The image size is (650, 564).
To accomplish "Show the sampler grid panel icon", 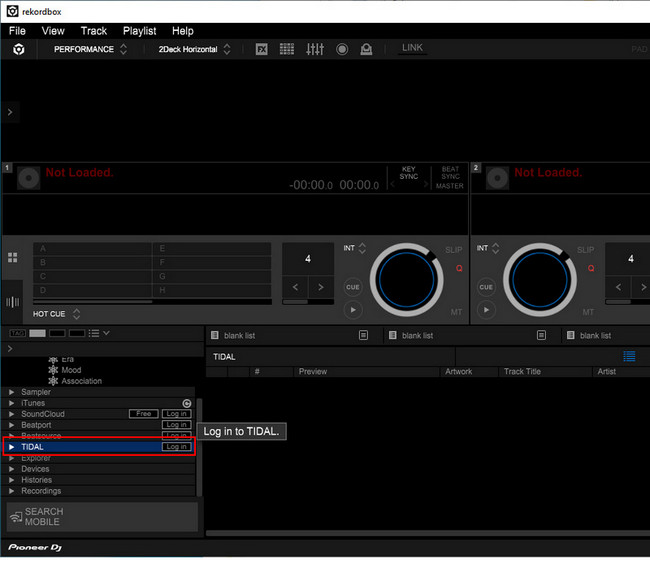I will coord(287,49).
